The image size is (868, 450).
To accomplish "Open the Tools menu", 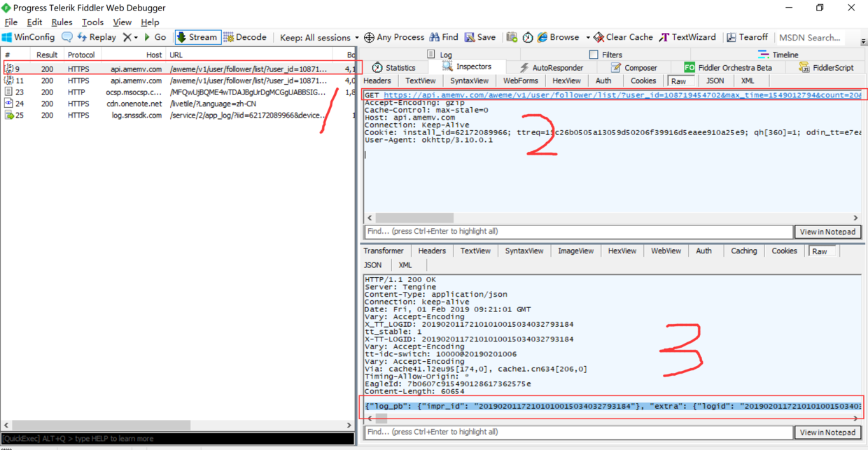I will coord(92,22).
